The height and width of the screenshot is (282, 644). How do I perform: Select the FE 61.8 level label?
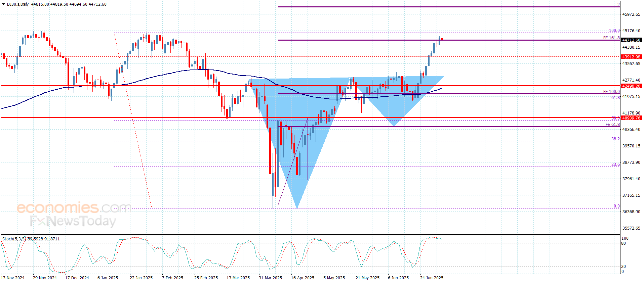coord(612,125)
